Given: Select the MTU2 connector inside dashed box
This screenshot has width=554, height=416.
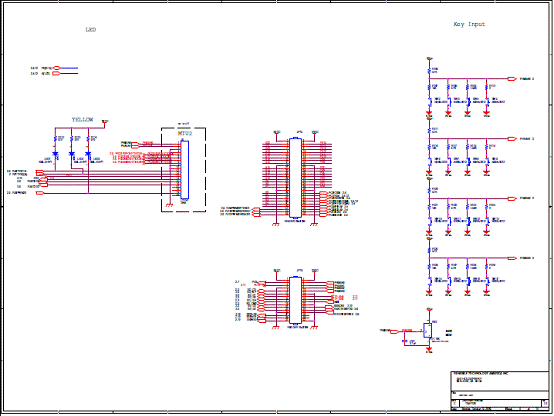Looking at the screenshot, I should pos(184,170).
